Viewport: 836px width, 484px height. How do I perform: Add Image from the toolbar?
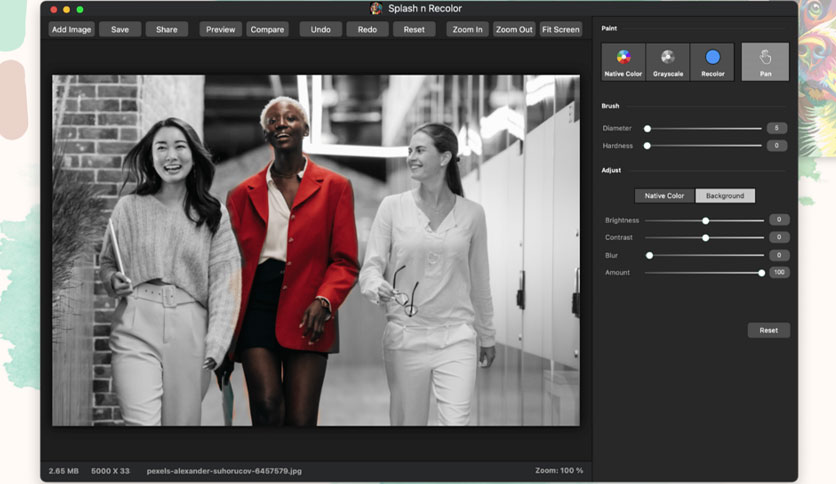point(71,29)
